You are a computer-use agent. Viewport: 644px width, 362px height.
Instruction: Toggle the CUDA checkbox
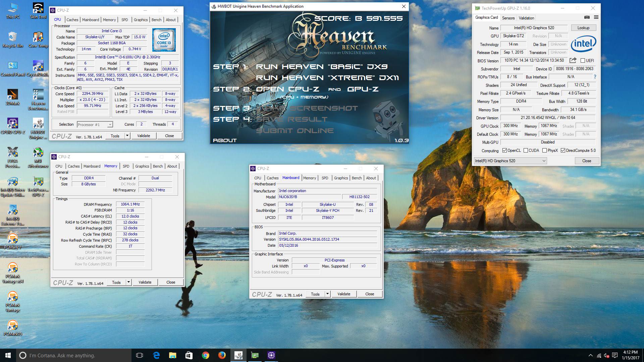pos(526,150)
